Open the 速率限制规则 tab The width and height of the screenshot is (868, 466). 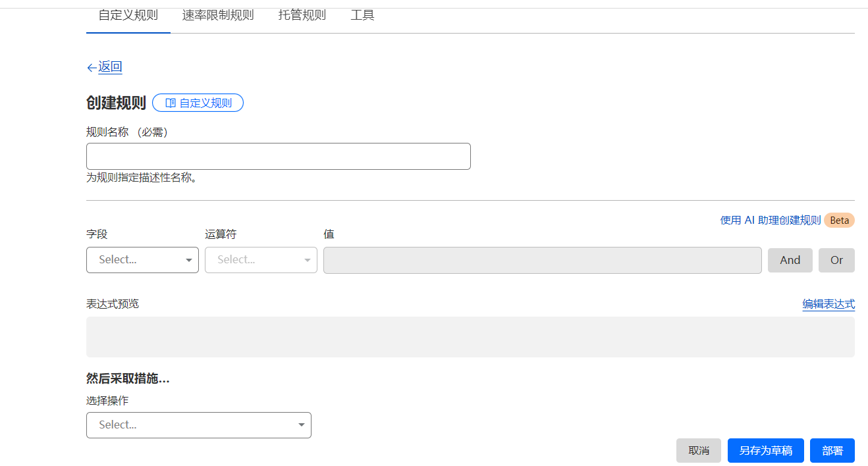pyautogui.click(x=217, y=15)
